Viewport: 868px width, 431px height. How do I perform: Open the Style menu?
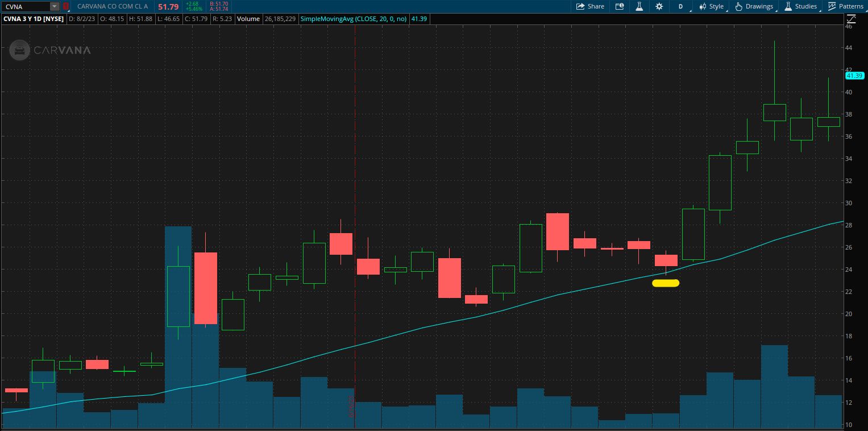click(x=711, y=6)
